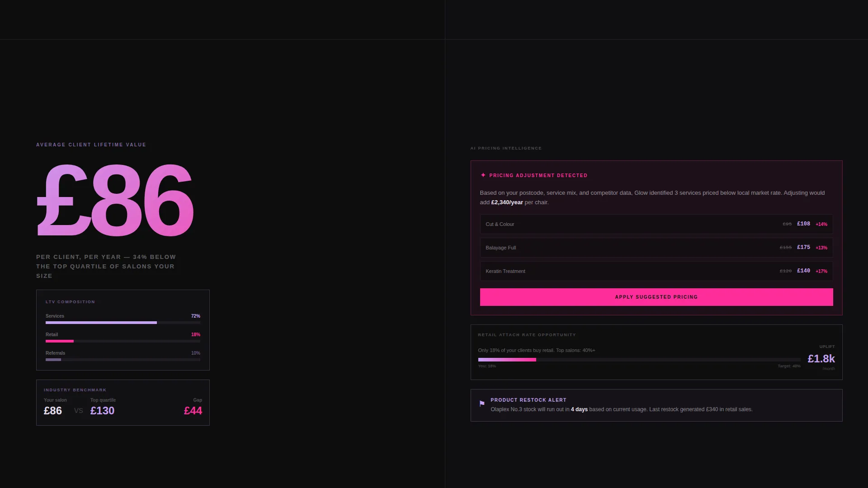Click the 72% Services percentage

tap(195, 316)
